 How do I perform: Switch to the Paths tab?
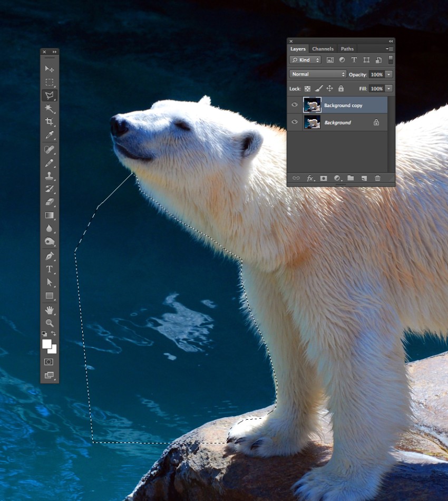(x=347, y=49)
